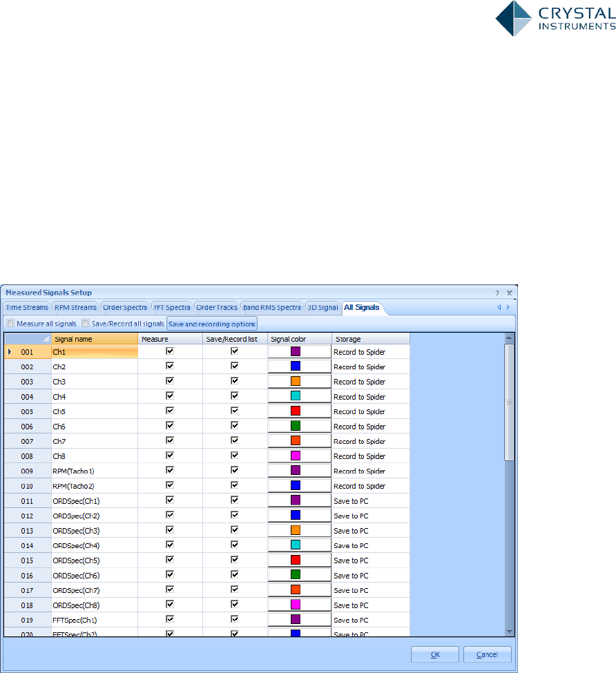616x673 pixels.
Task: Toggle Save/Record list for RPM(Tacho1)
Action: [234, 470]
